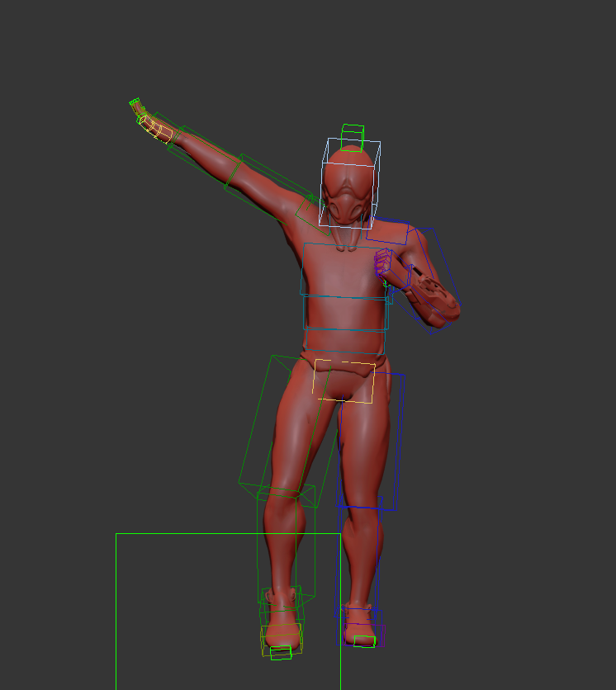Click the small green box atop the head
The width and height of the screenshot is (616, 690).
[353, 135]
